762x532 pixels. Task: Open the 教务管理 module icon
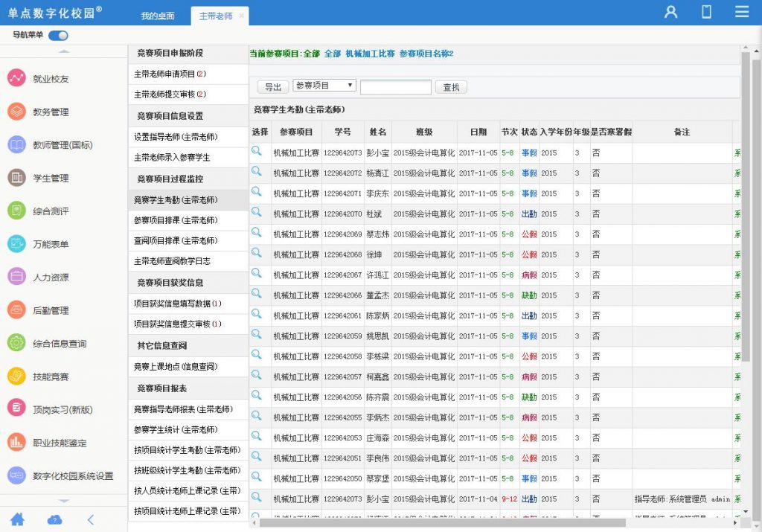[16, 112]
